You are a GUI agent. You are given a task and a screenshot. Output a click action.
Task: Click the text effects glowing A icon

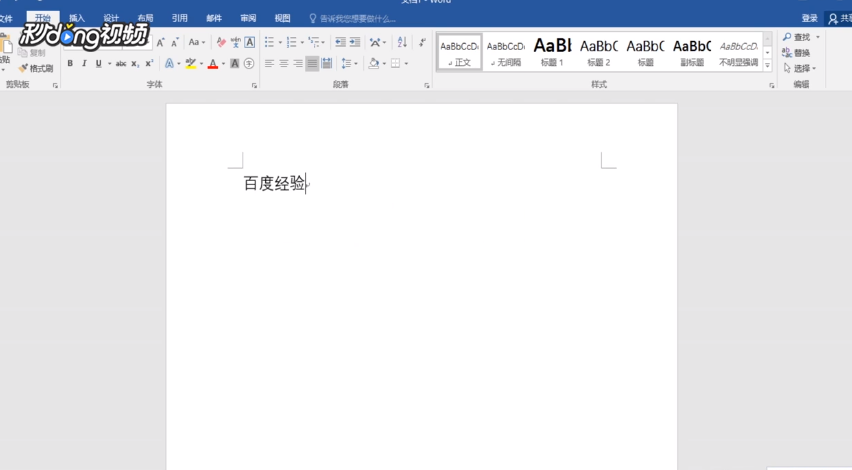(170, 64)
